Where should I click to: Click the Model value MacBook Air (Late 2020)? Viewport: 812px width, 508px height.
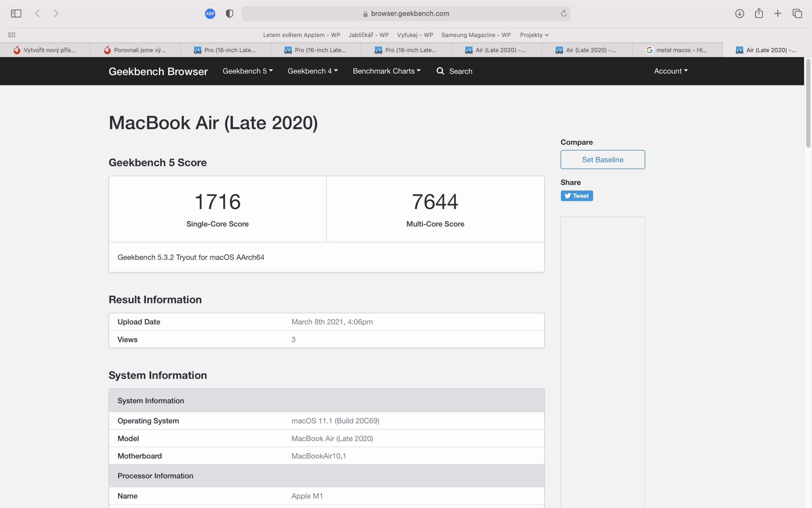[x=332, y=438]
